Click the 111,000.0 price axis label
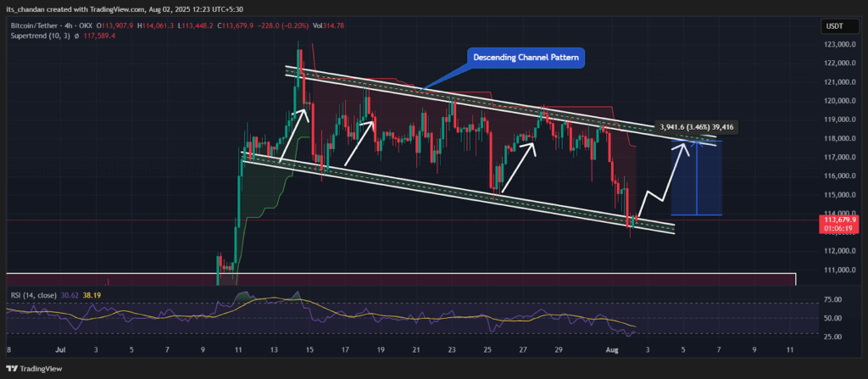Viewport: 868px width, 379px height. [840, 270]
